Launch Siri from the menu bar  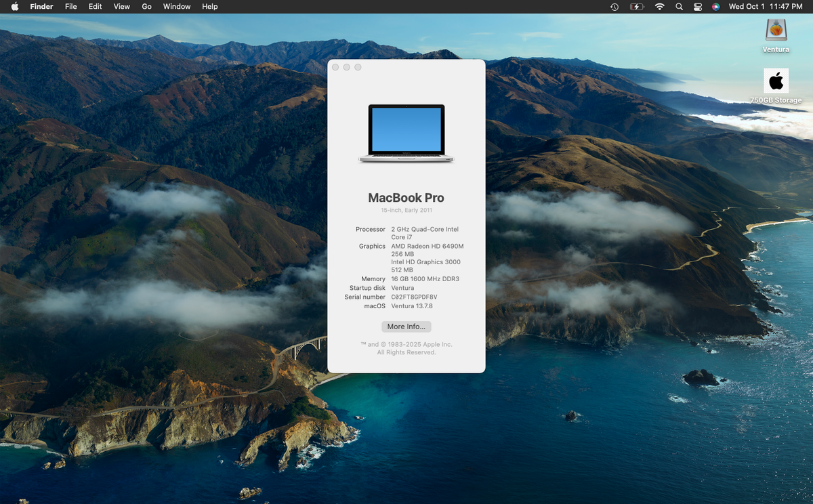716,7
